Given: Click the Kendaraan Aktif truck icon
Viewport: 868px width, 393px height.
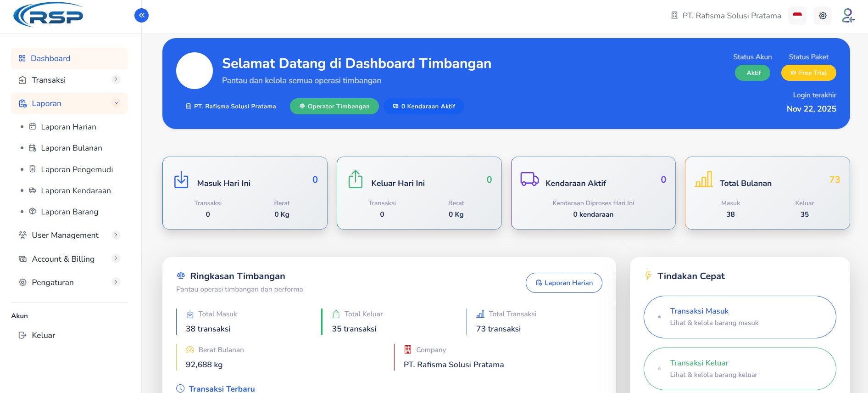Looking at the screenshot, I should tap(529, 179).
